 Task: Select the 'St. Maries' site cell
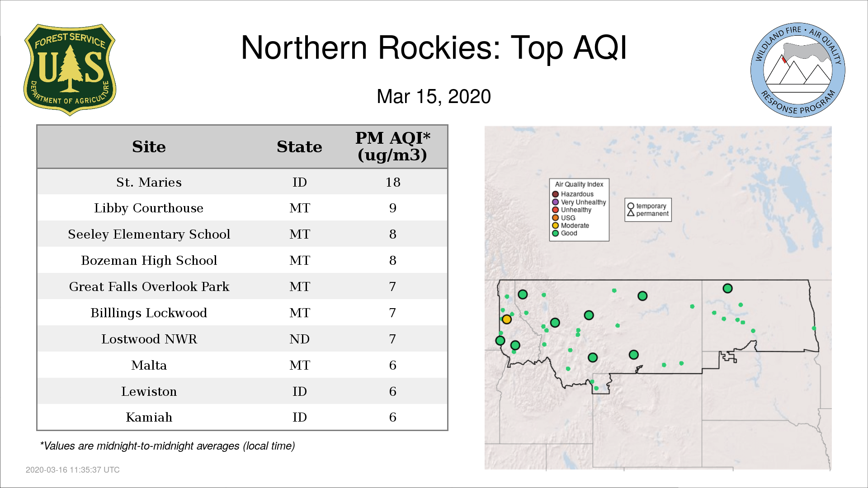click(x=149, y=182)
